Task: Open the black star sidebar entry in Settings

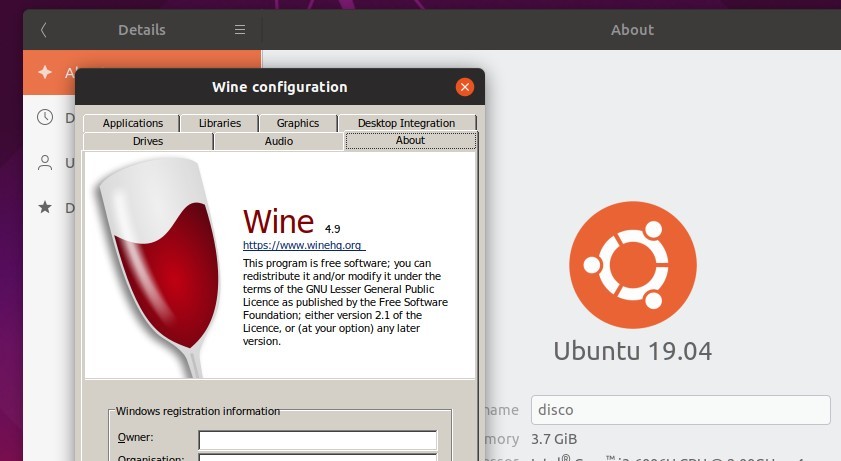Action: tap(45, 207)
